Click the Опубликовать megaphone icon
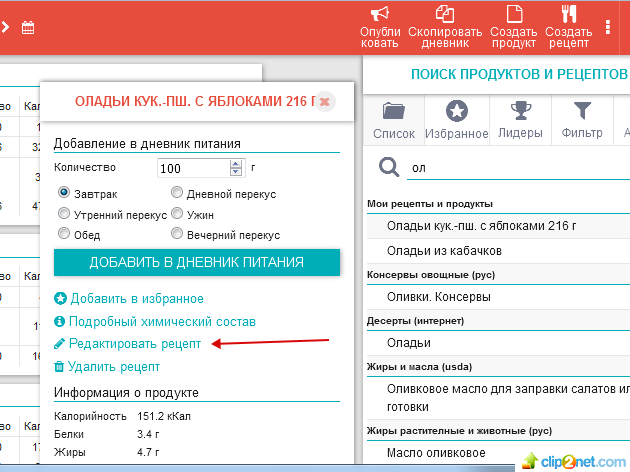This screenshot has width=630, height=472. pos(379,14)
